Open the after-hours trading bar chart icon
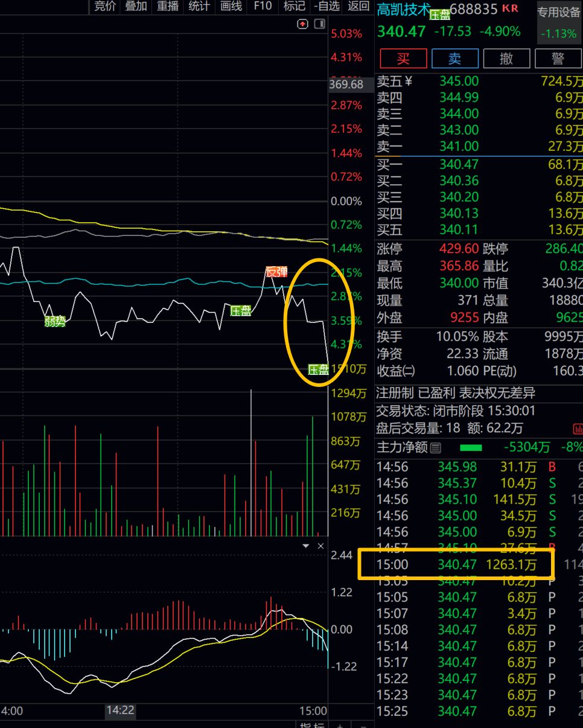The image size is (583, 728). click(578, 429)
